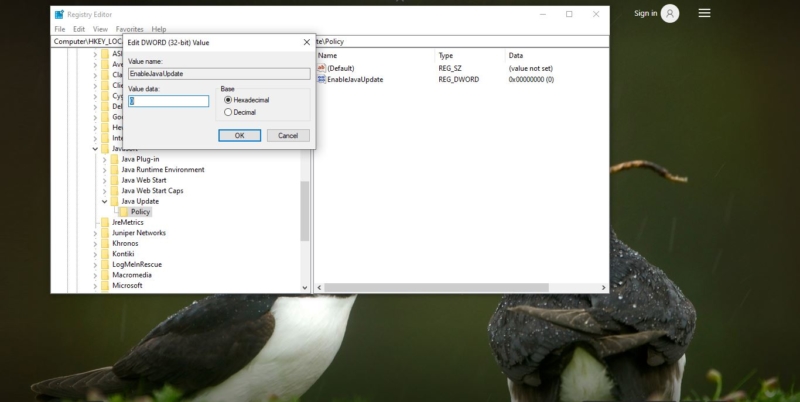The width and height of the screenshot is (800, 402).
Task: Expand the Juniper Networks key
Action: coord(96,233)
